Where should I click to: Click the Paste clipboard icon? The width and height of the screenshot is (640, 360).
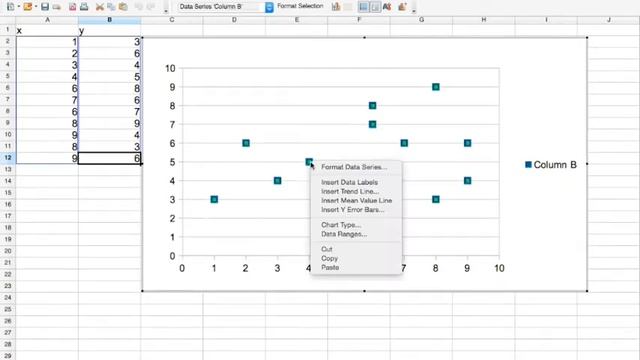[122, 7]
